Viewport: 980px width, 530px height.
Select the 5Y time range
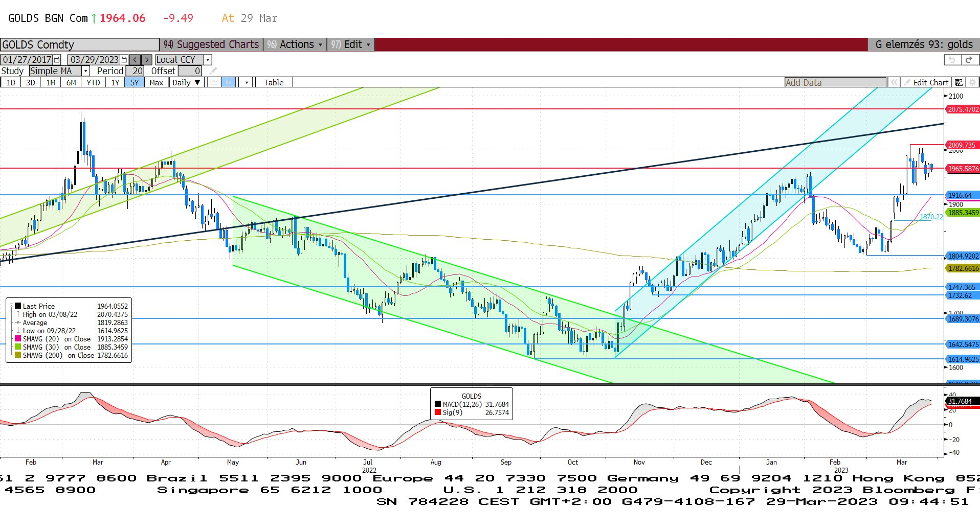click(134, 82)
